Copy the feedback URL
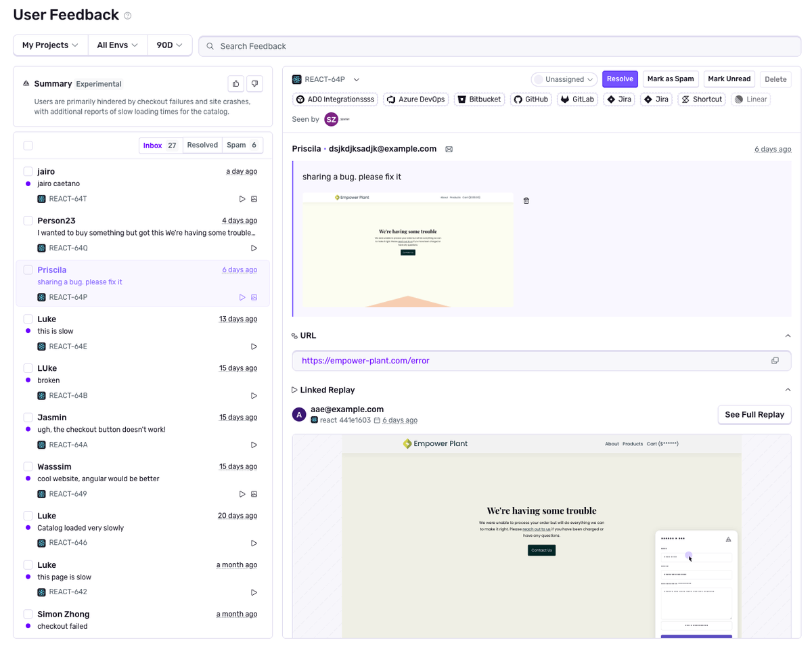This screenshot has width=812, height=645. (x=775, y=360)
